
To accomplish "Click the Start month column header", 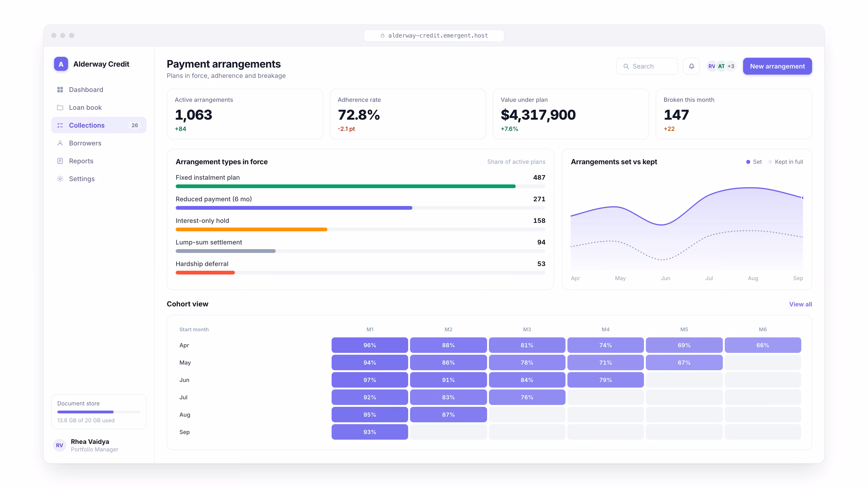I will coord(194,329).
